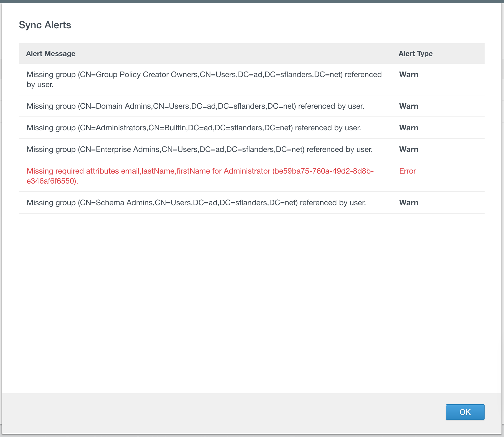The width and height of the screenshot is (504, 437).
Task: Click Warn type in Domain Admins row
Action: [408, 106]
